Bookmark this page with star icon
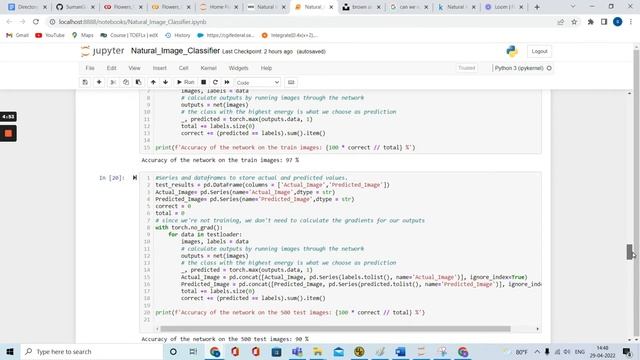Screen dimensions: 640x360 click(574, 22)
